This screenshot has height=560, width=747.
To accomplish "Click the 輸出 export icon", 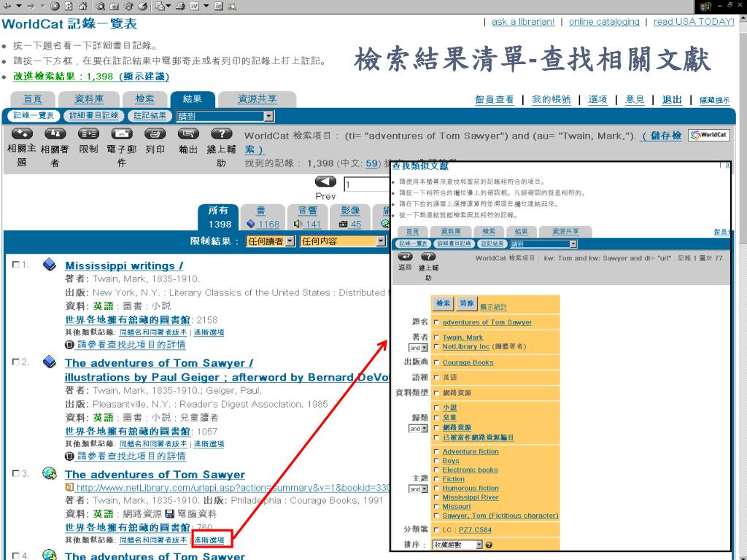I will click(x=188, y=134).
